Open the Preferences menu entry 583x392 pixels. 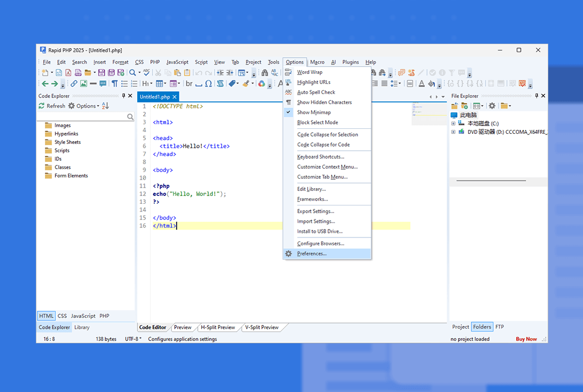tap(327, 254)
